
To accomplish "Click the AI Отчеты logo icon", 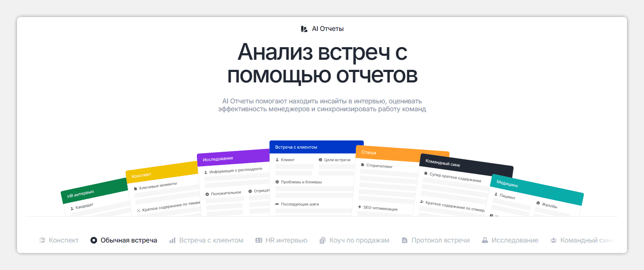I will (x=304, y=29).
